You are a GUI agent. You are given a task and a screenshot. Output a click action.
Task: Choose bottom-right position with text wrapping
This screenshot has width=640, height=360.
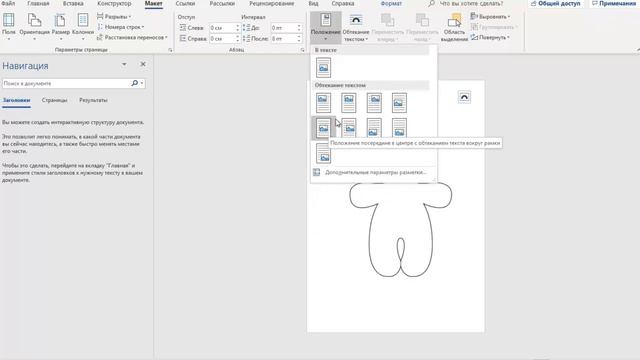click(323, 153)
